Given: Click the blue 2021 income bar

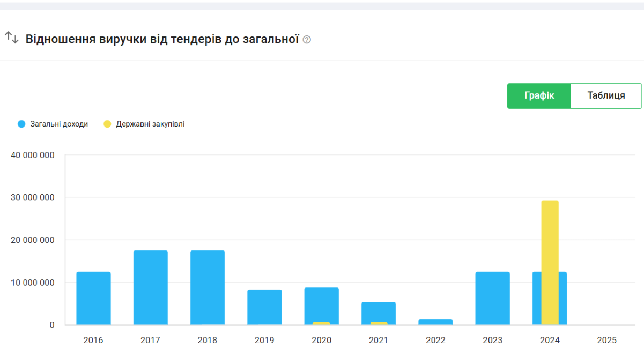Looking at the screenshot, I should pyautogui.click(x=379, y=311).
